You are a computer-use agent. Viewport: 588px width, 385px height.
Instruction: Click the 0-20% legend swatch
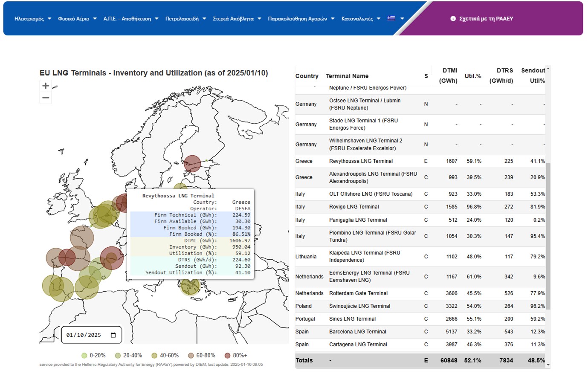[x=84, y=356]
